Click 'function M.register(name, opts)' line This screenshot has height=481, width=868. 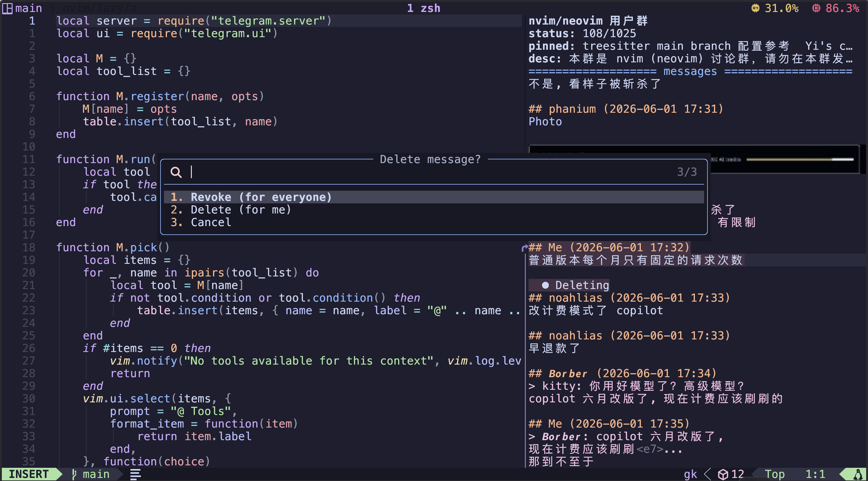[161, 96]
